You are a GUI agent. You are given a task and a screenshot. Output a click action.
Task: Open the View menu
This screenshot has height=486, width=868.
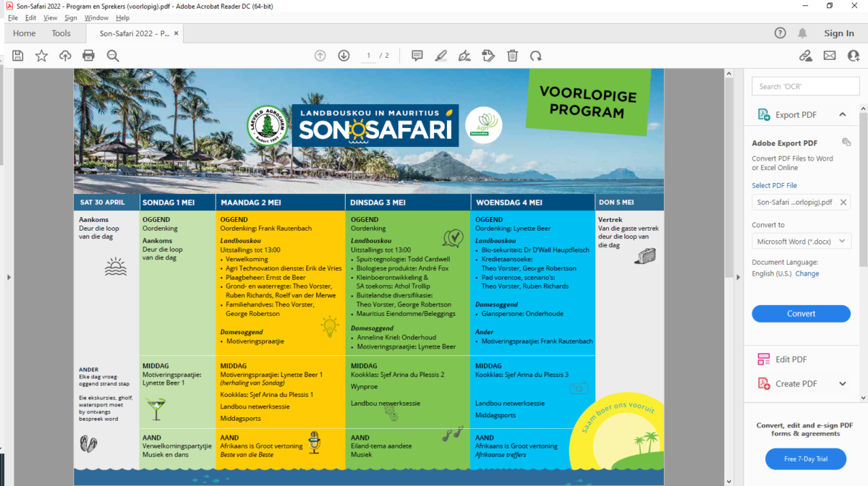[x=51, y=18]
